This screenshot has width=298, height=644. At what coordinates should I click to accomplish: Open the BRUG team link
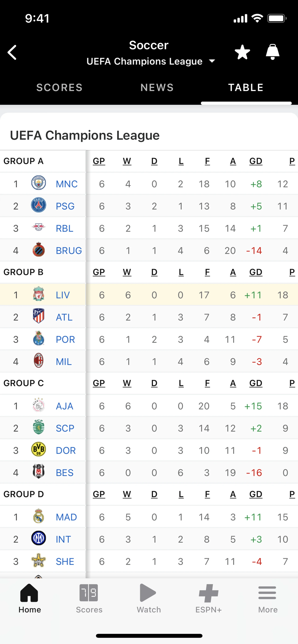click(x=69, y=251)
